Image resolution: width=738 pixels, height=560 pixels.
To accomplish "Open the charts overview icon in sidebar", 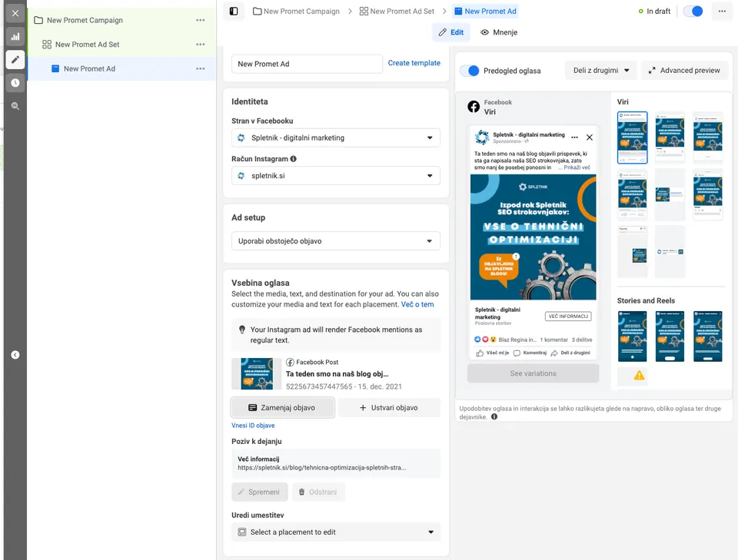I will pos(15,36).
